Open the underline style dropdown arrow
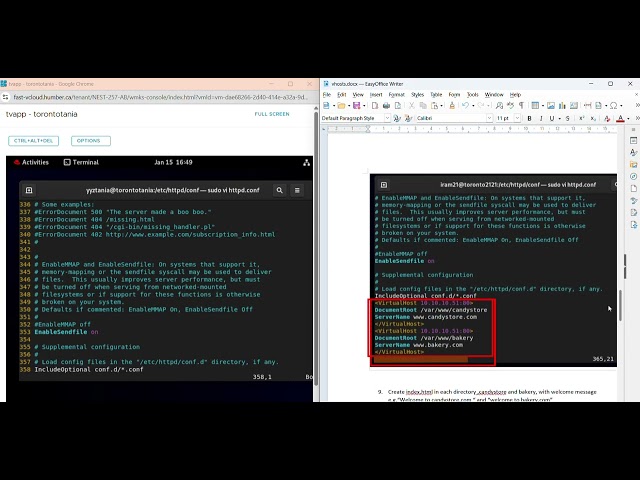 [558, 118]
